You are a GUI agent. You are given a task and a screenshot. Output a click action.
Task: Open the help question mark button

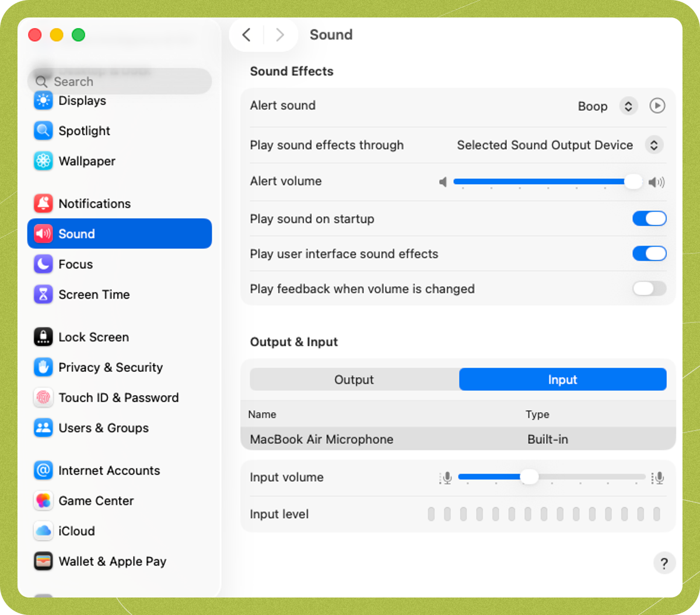point(664,563)
